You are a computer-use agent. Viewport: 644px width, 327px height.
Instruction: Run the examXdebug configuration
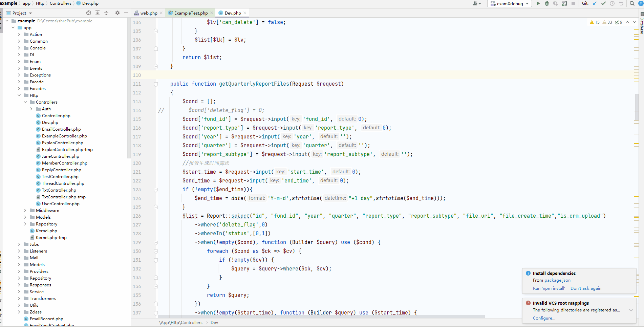pyautogui.click(x=538, y=3)
